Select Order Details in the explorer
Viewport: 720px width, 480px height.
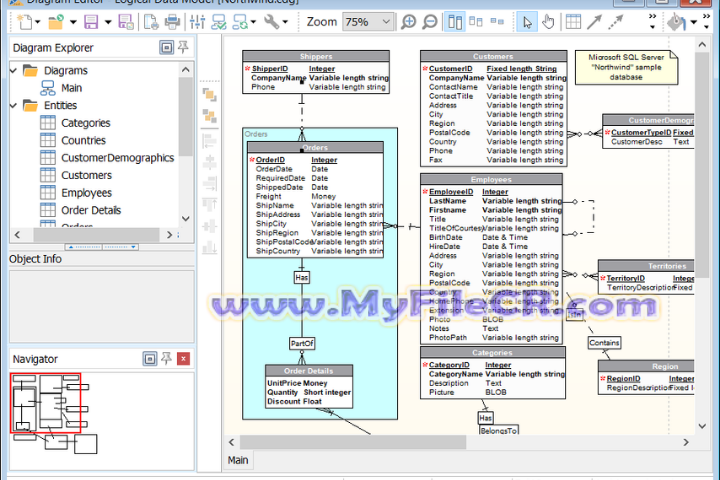(91, 210)
